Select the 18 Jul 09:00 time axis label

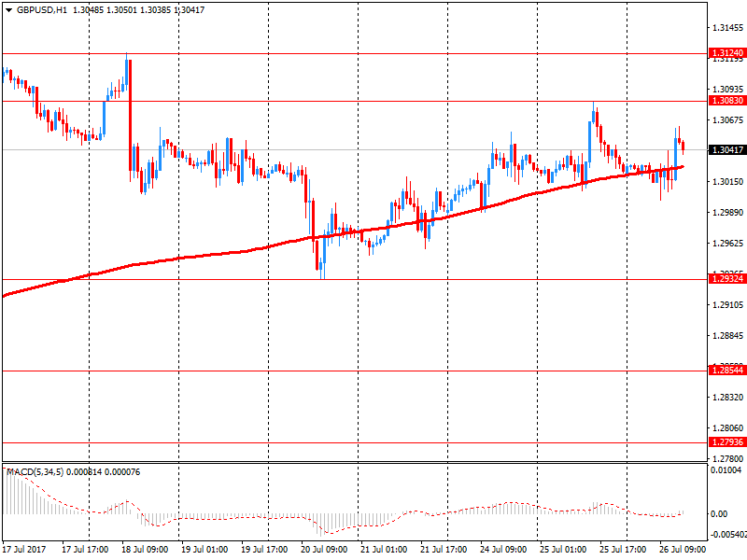tap(145, 549)
